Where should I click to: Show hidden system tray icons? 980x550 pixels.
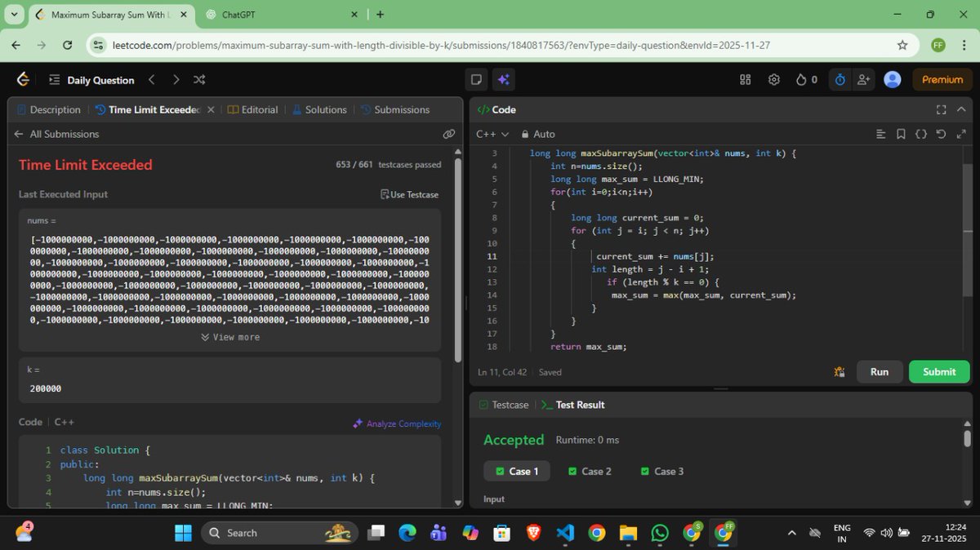[791, 533]
